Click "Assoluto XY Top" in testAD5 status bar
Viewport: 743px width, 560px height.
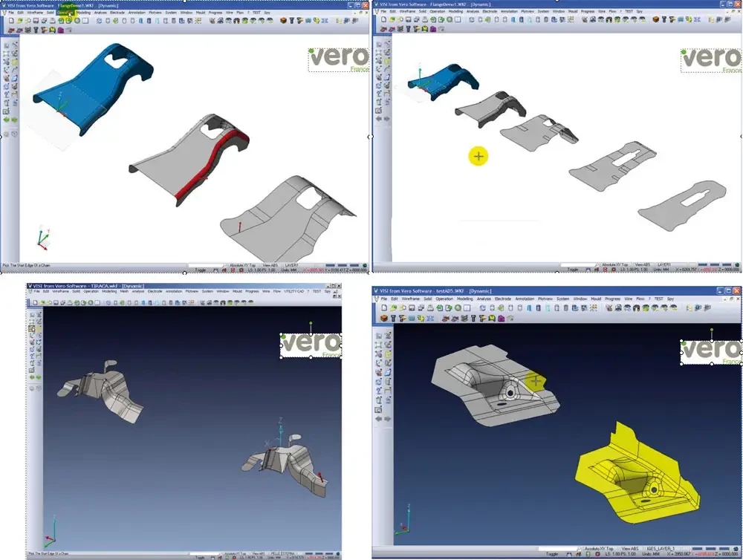599,549
